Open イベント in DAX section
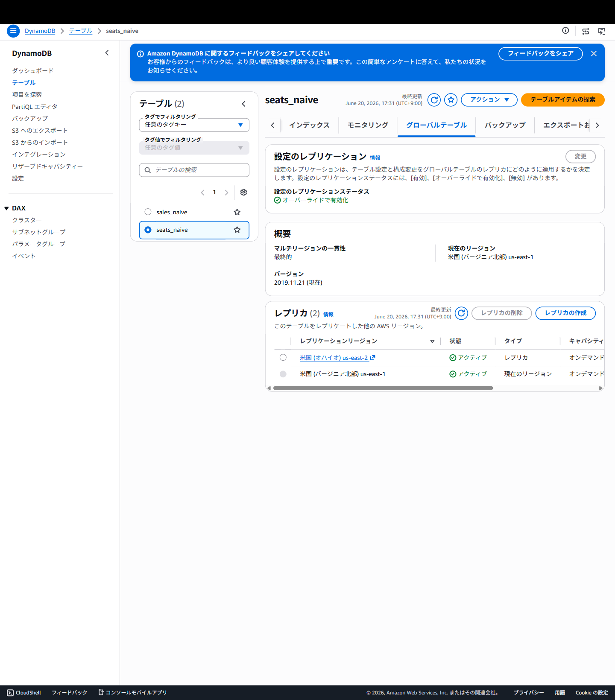 pyautogui.click(x=24, y=256)
